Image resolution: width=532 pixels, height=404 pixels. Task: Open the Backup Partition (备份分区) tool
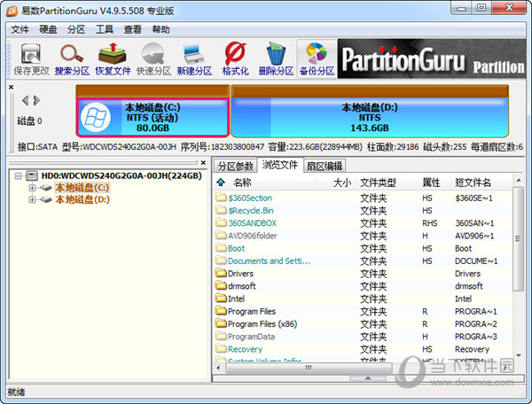[317, 59]
